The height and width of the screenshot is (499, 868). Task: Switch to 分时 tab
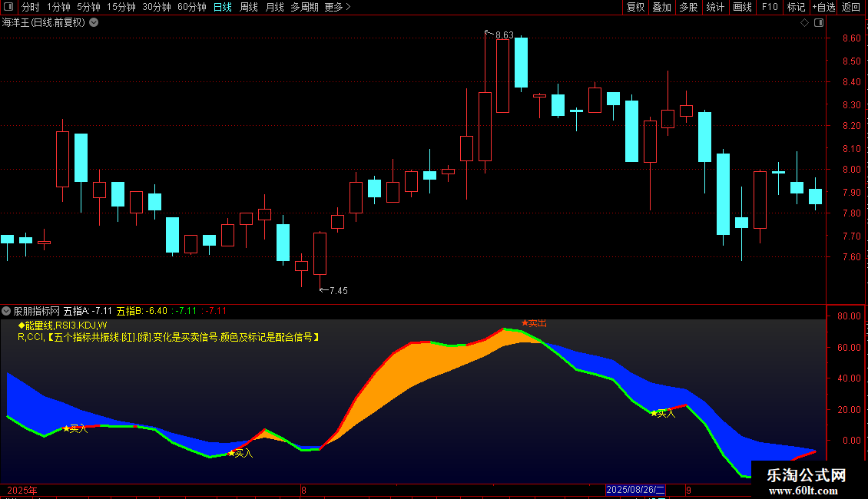(x=31, y=7)
